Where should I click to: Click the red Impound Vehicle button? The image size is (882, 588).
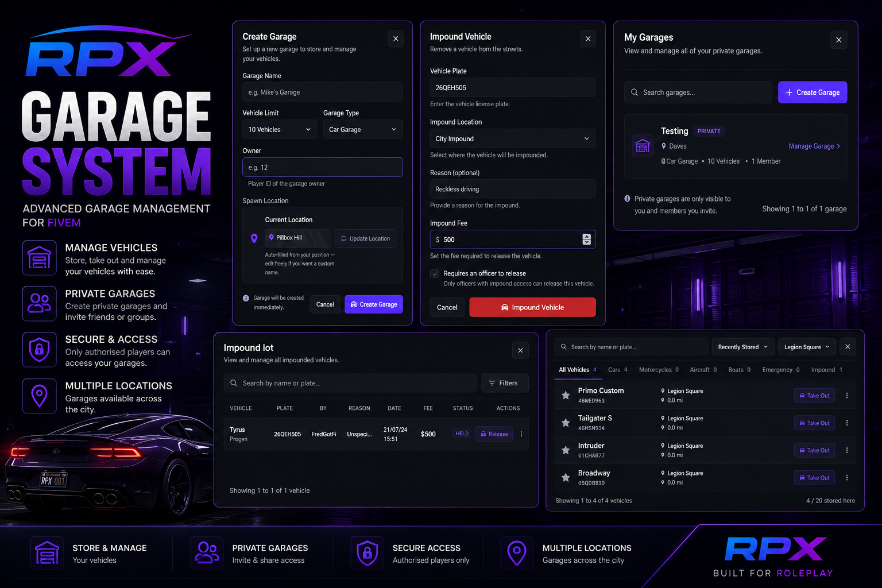click(x=532, y=307)
